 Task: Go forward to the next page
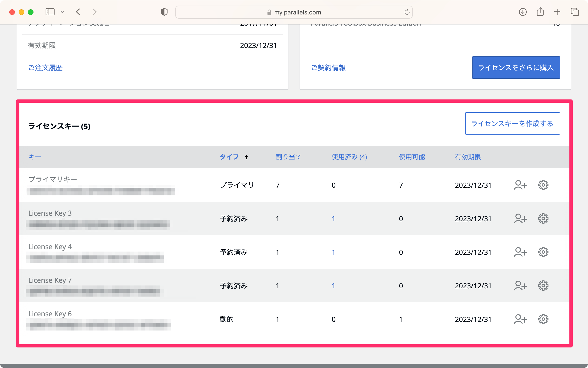(94, 12)
